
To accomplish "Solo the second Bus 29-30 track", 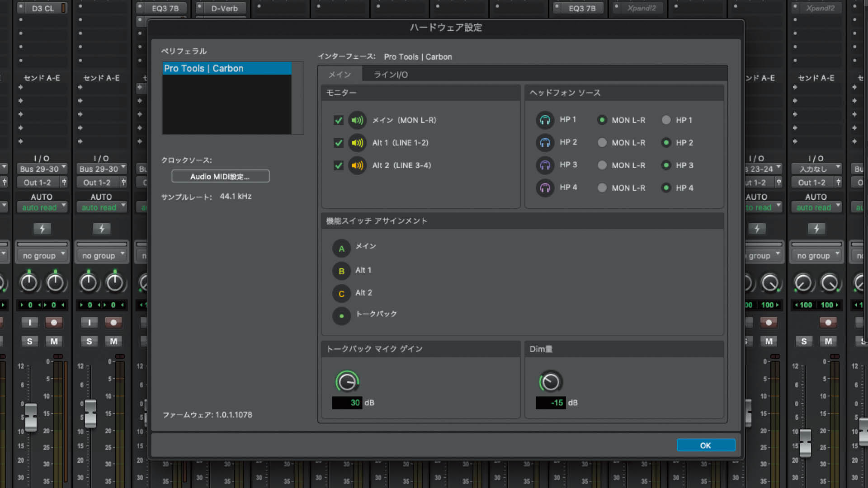I will (89, 341).
